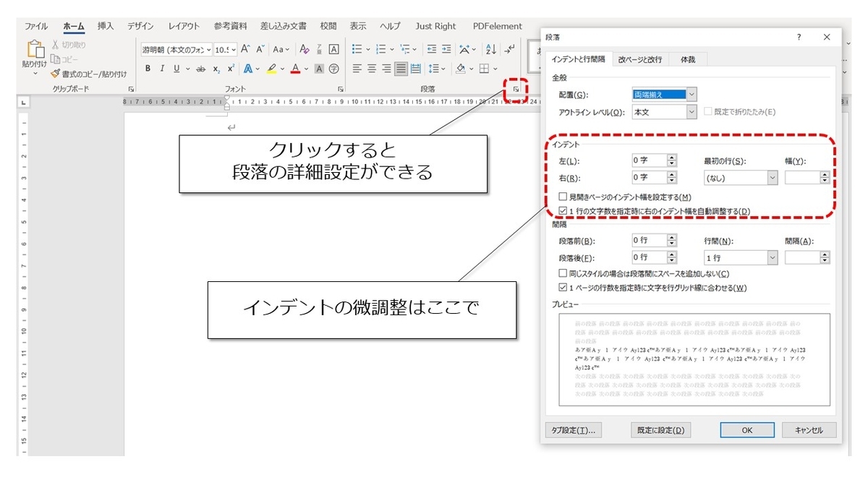Toggle Italic formatting
The width and height of the screenshot is (868, 488).
pyautogui.click(x=162, y=69)
